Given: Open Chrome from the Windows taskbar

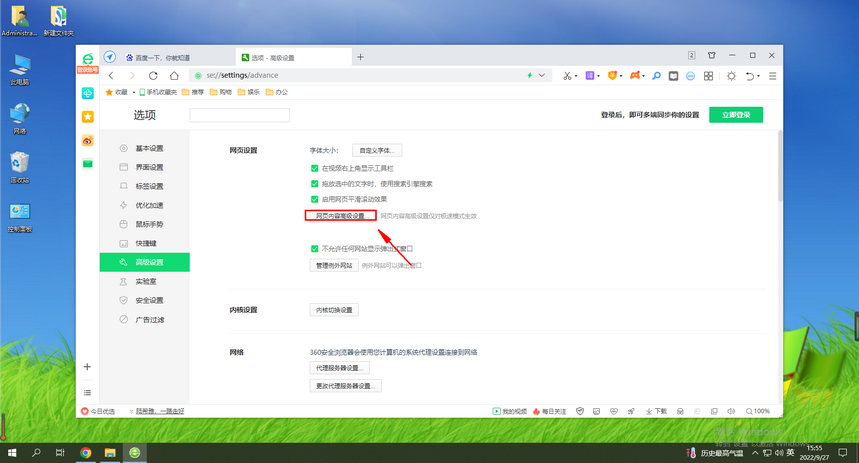Looking at the screenshot, I should (x=85, y=453).
